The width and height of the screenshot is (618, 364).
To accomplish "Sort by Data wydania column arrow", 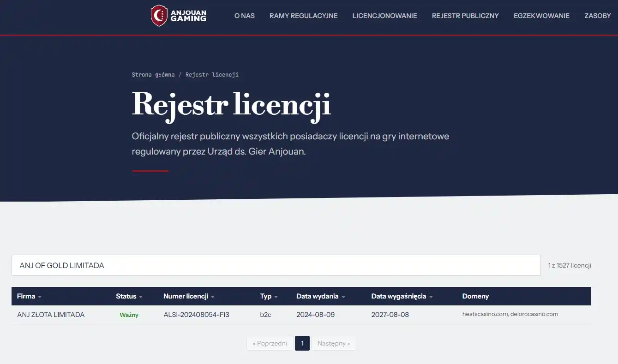I will click(x=343, y=297).
